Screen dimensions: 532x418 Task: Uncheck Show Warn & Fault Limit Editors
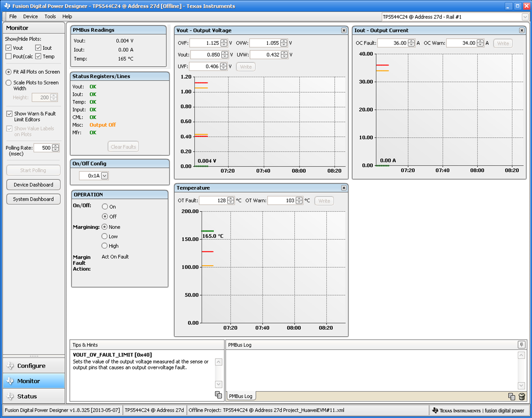pyautogui.click(x=9, y=114)
